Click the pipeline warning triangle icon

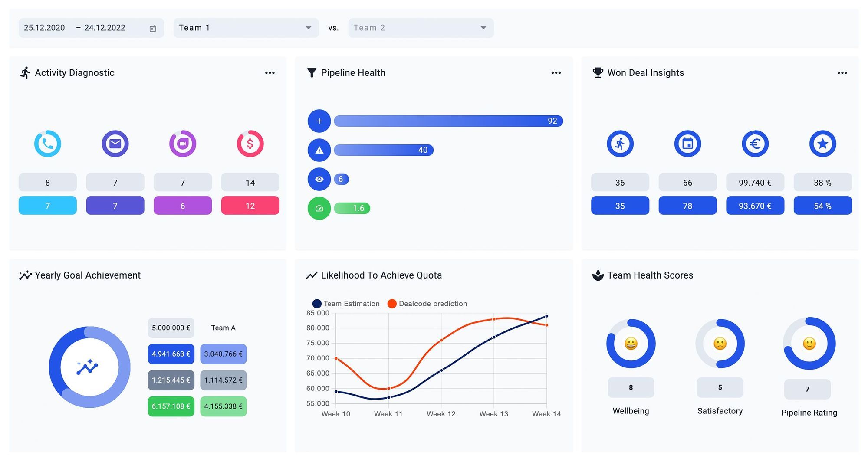coord(319,150)
